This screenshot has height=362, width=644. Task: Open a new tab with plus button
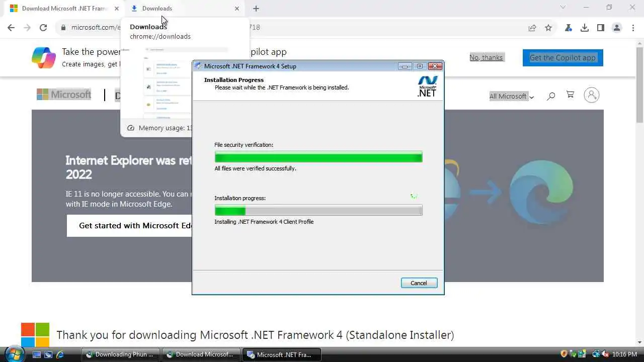pos(256,9)
